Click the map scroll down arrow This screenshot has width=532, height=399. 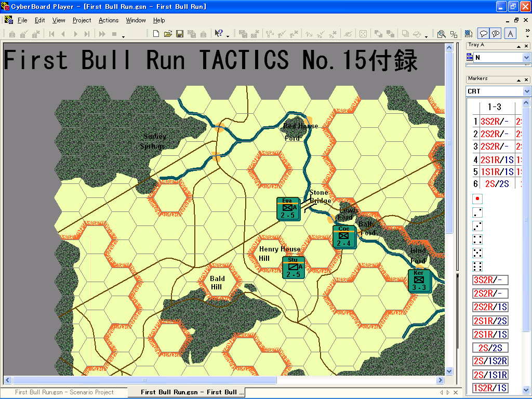449,371
